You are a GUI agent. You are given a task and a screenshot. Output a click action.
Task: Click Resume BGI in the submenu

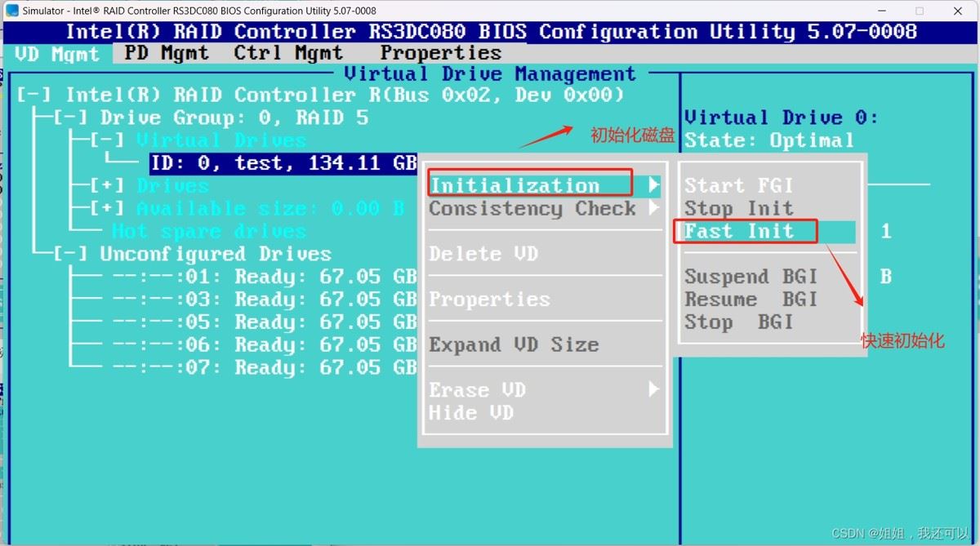(751, 300)
